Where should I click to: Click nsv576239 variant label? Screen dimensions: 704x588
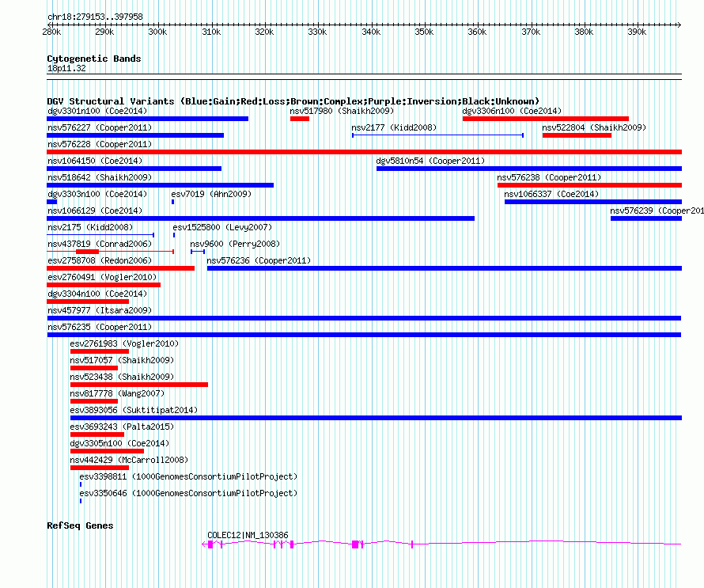657,211
